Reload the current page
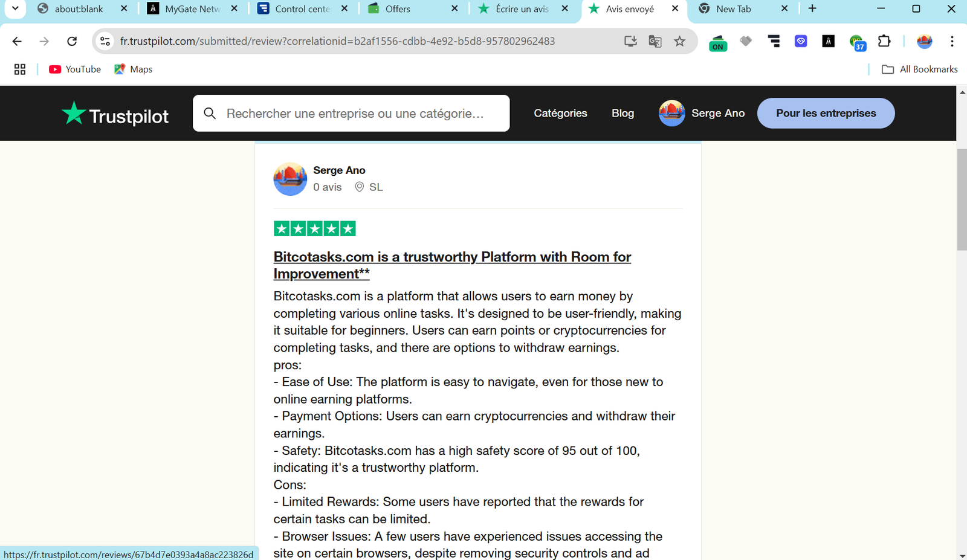Screen dimensions: 967x560 point(72,41)
